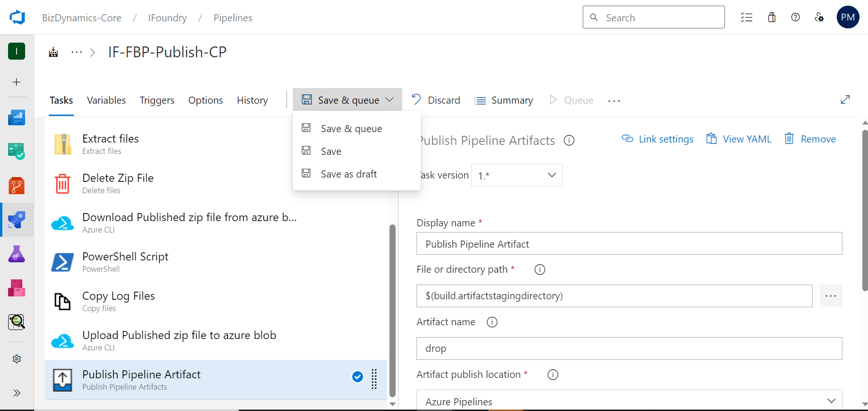Click BizDynamics-Core breadcrumb
Viewport: 868px width, 411px height.
tap(81, 18)
